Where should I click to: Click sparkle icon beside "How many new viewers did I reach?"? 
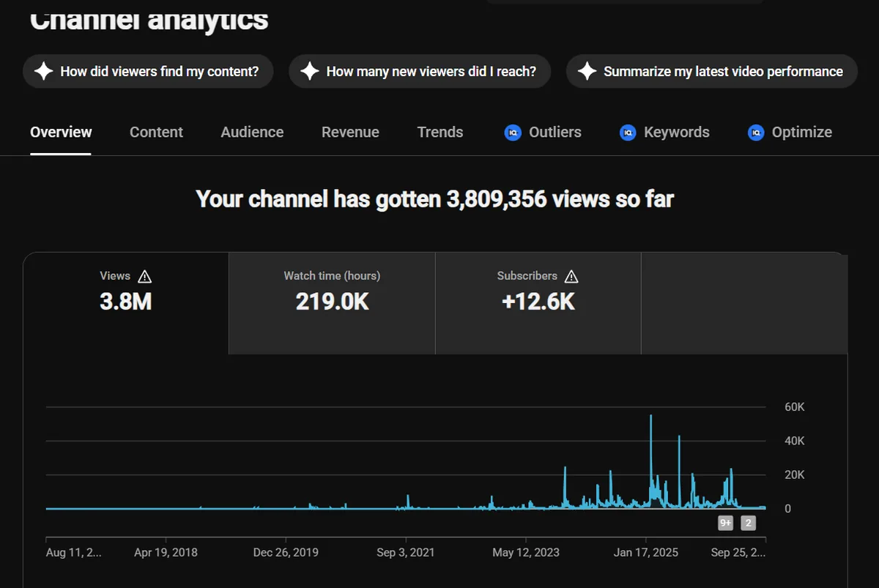(310, 71)
